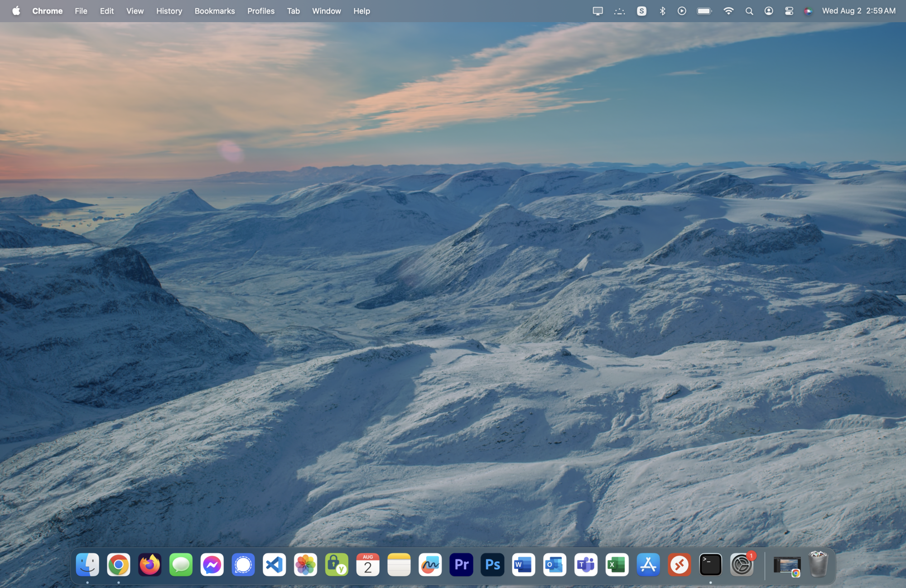Open Freeform app in the Dock
906x588 pixels.
click(x=430, y=564)
